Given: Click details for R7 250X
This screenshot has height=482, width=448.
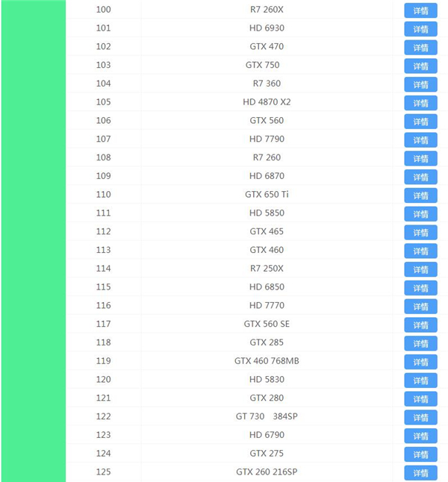Looking at the screenshot, I should (420, 269).
